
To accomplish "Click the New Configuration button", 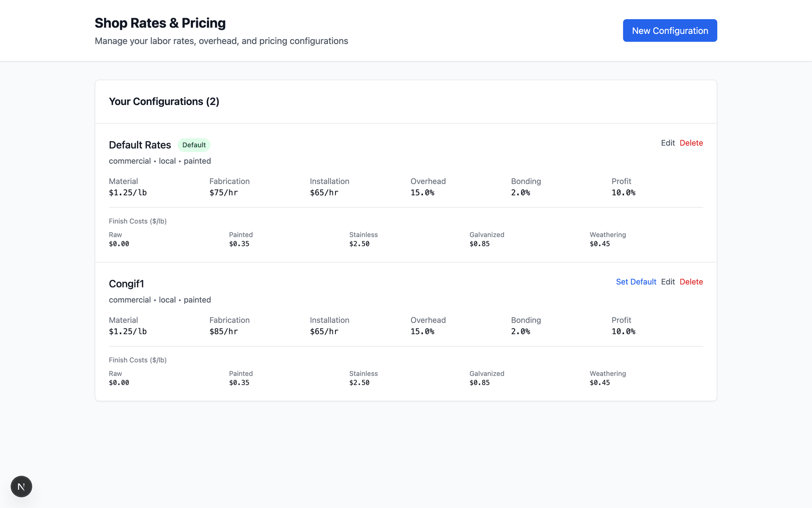I will tap(669, 30).
